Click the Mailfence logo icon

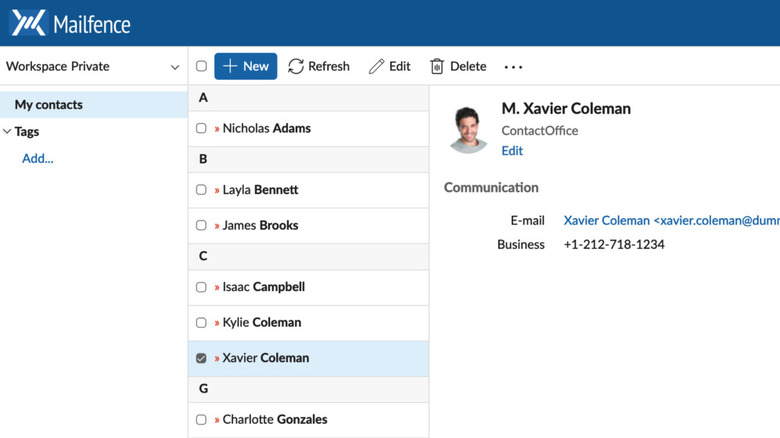click(x=28, y=22)
